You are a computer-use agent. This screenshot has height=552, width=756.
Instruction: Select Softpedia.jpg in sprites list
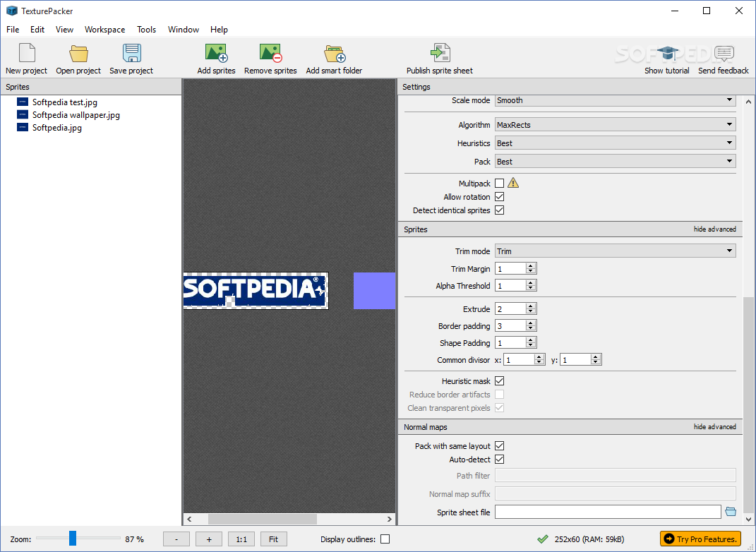coord(57,128)
